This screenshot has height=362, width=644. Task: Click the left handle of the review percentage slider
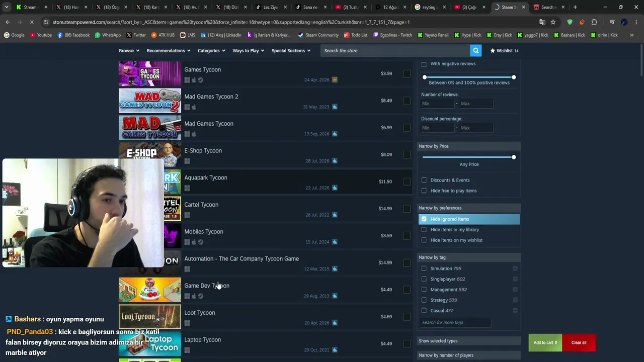pos(424,77)
